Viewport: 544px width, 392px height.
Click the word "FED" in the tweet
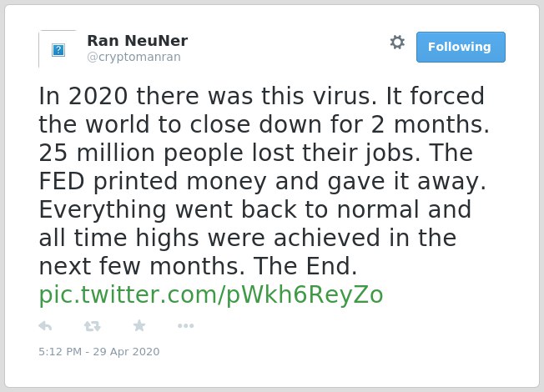click(x=62, y=181)
